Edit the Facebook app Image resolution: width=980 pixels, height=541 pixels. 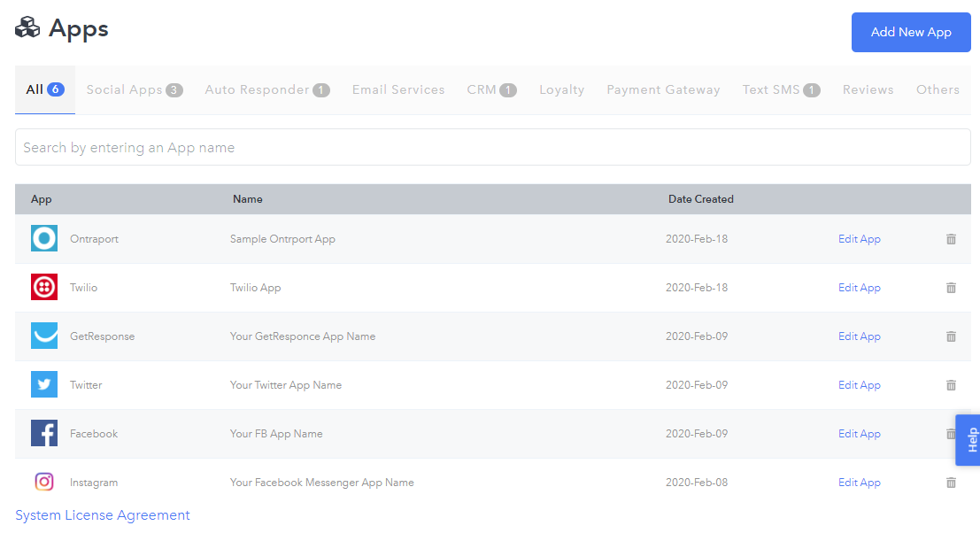pyautogui.click(x=859, y=434)
